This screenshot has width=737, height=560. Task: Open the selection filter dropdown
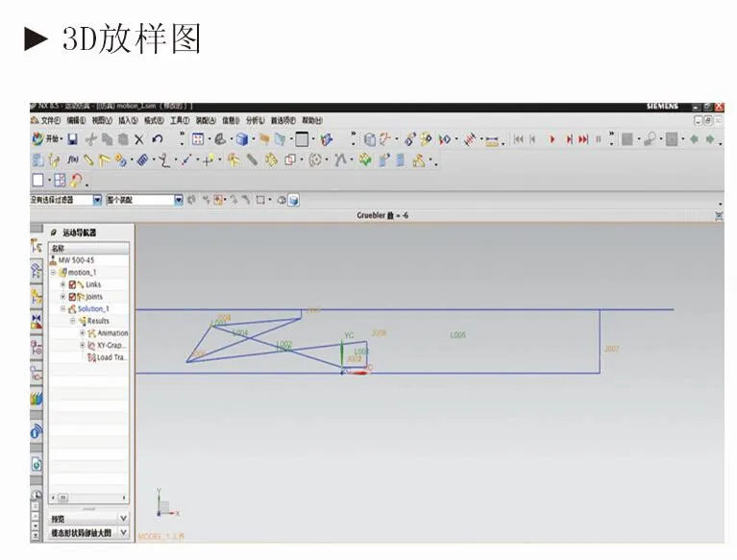tap(97, 200)
